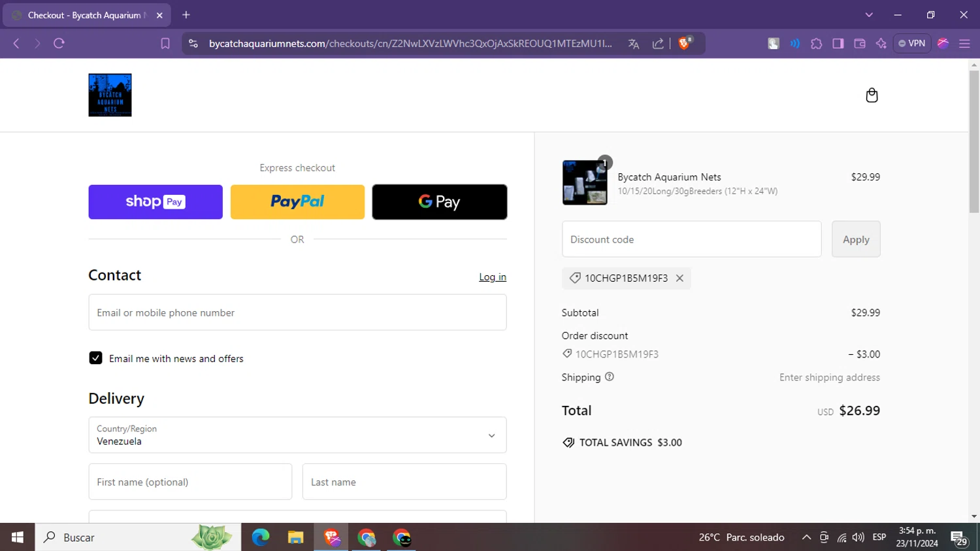Open the weather widget 26°C Parc. soleado
Image resolution: width=980 pixels, height=551 pixels.
(x=742, y=537)
